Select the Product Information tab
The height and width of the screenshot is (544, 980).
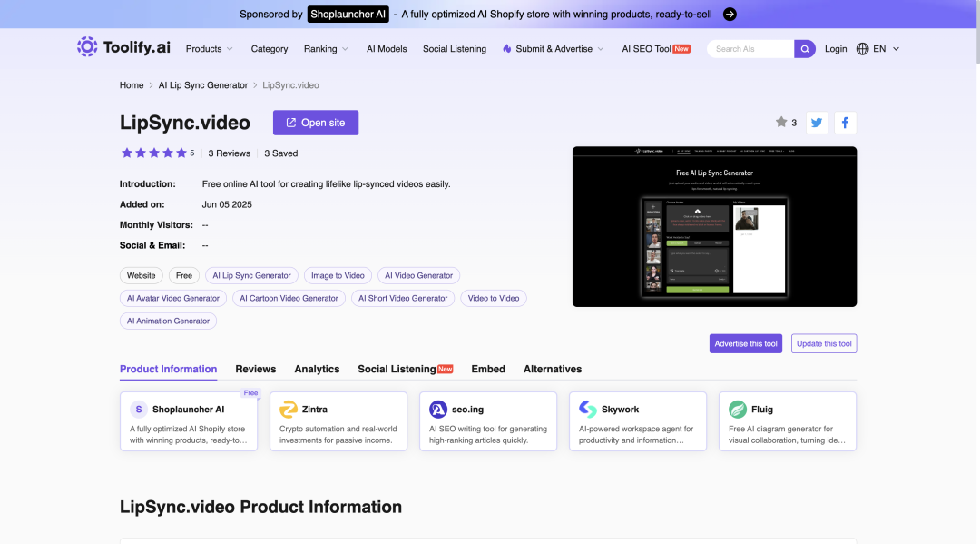click(168, 369)
